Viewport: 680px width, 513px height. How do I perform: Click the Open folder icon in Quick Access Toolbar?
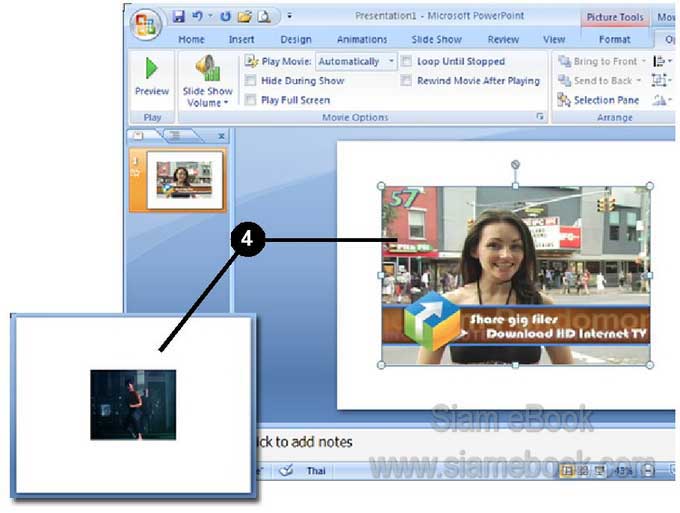(245, 17)
